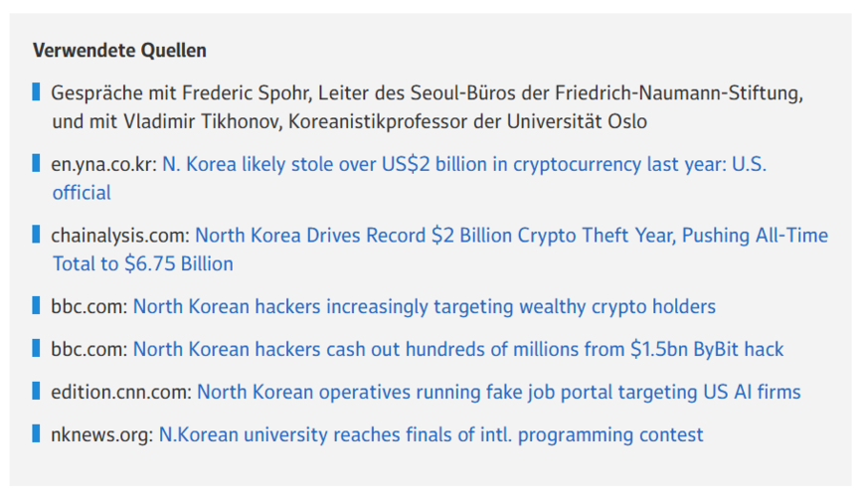Viewport: 865px width, 504px height.
Task: Click the blue bullet beside the Frederic Spohr entry
Action: tap(36, 92)
